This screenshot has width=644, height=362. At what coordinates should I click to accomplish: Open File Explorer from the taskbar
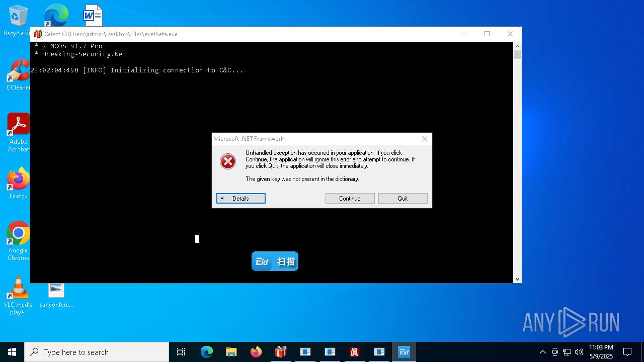pyautogui.click(x=231, y=352)
